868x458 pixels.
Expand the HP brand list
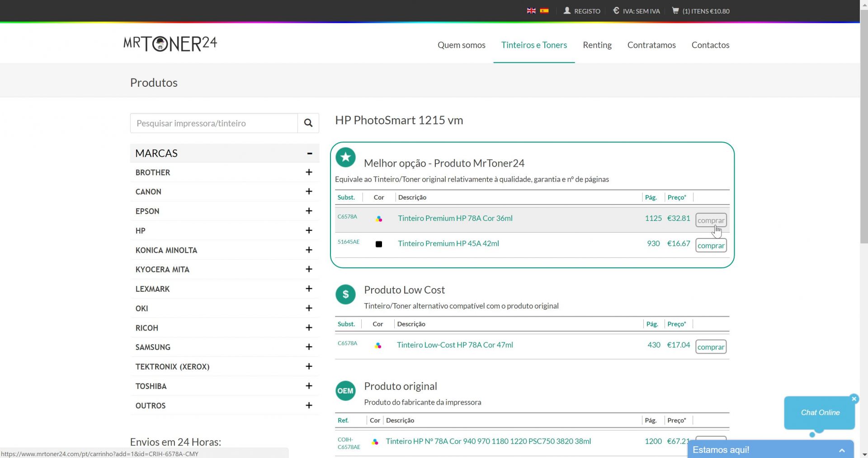[309, 231]
